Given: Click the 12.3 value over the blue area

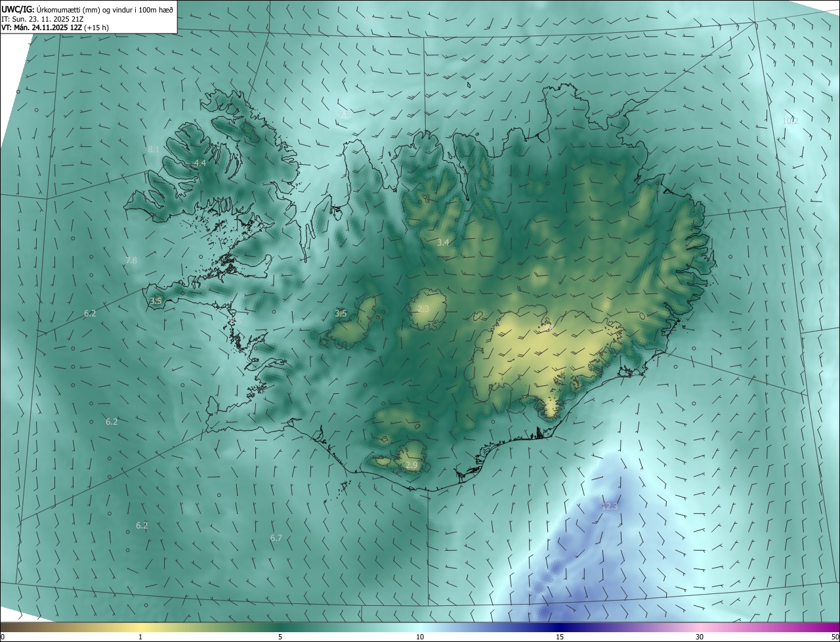Looking at the screenshot, I should click(610, 506).
